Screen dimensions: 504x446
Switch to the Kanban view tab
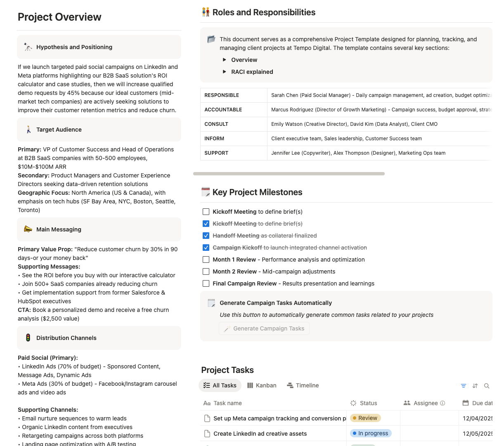tap(262, 385)
